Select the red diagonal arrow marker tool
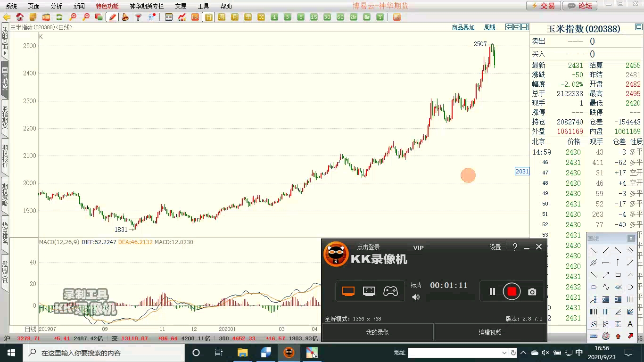 630,336
